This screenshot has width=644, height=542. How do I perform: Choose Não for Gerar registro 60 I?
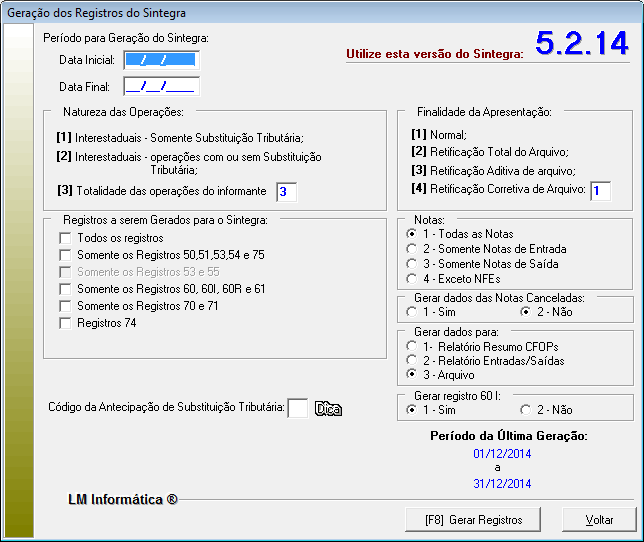click(x=526, y=410)
